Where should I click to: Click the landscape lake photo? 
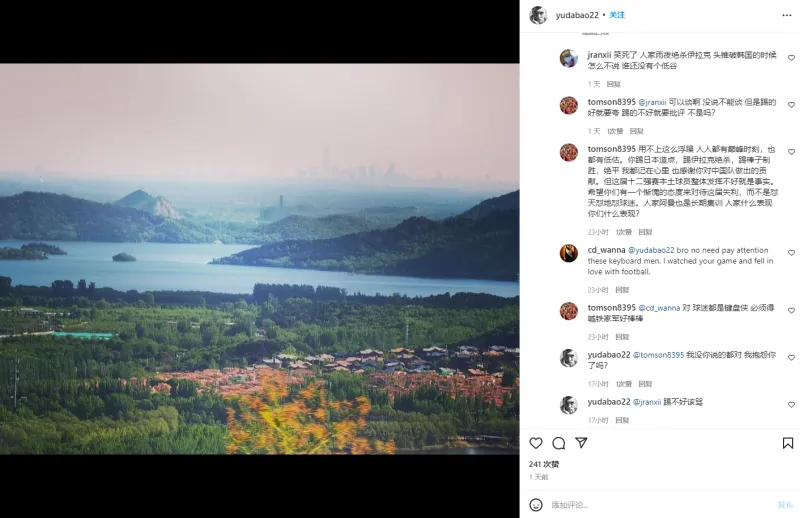coord(260,259)
